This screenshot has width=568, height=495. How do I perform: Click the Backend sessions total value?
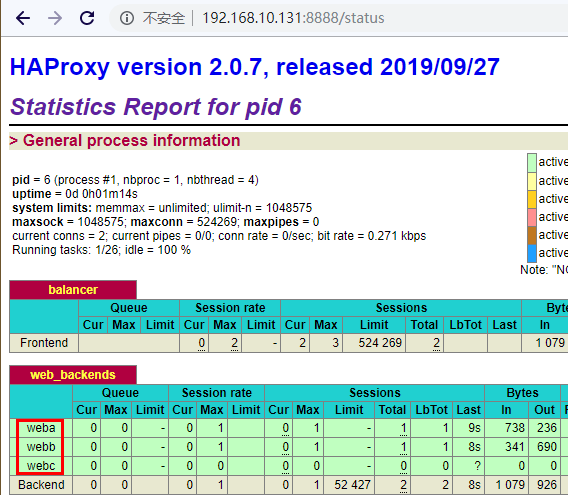tap(403, 485)
